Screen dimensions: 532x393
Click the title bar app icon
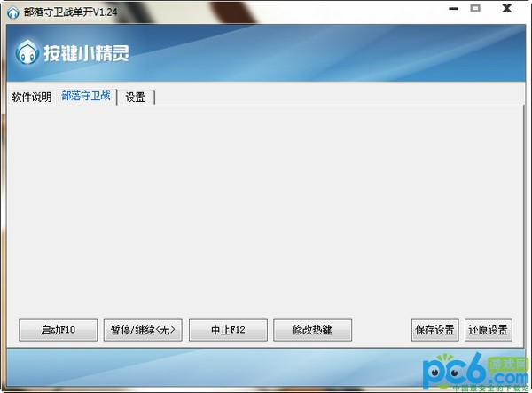pyautogui.click(x=13, y=13)
